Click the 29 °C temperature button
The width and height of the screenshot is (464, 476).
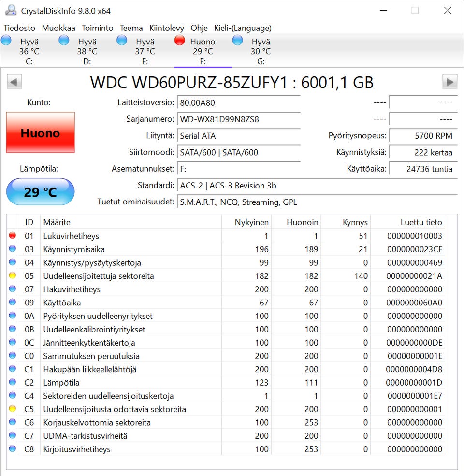tap(41, 192)
